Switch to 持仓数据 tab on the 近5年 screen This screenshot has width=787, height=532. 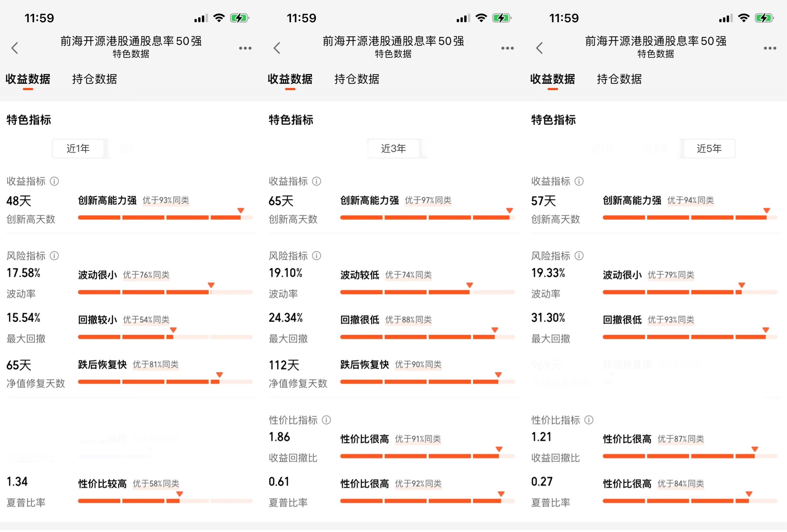click(x=619, y=79)
